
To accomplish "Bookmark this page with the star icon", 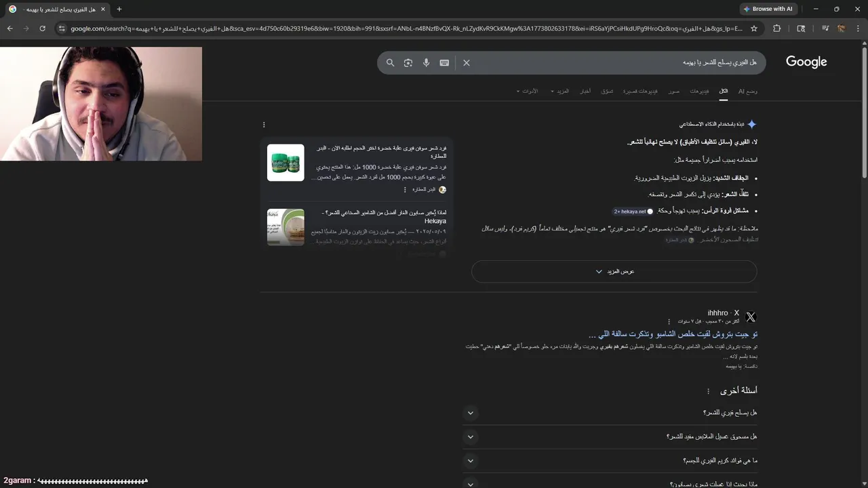I will point(754,28).
